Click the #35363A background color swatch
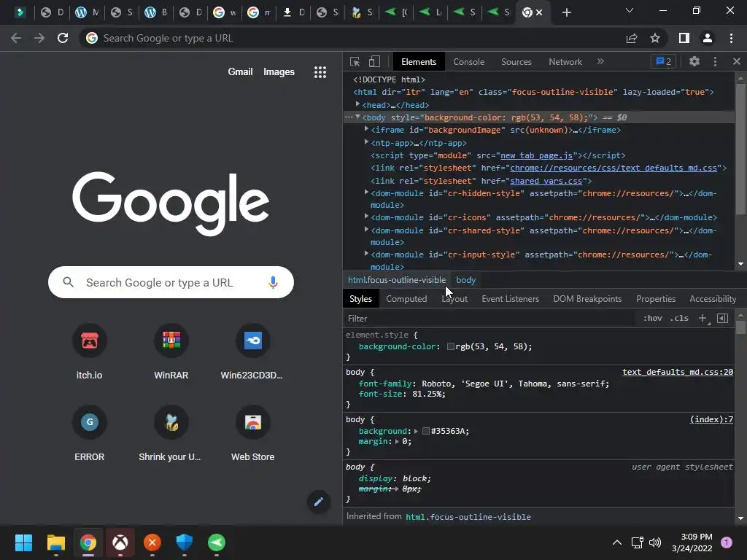This screenshot has height=560, width=747. (x=426, y=431)
